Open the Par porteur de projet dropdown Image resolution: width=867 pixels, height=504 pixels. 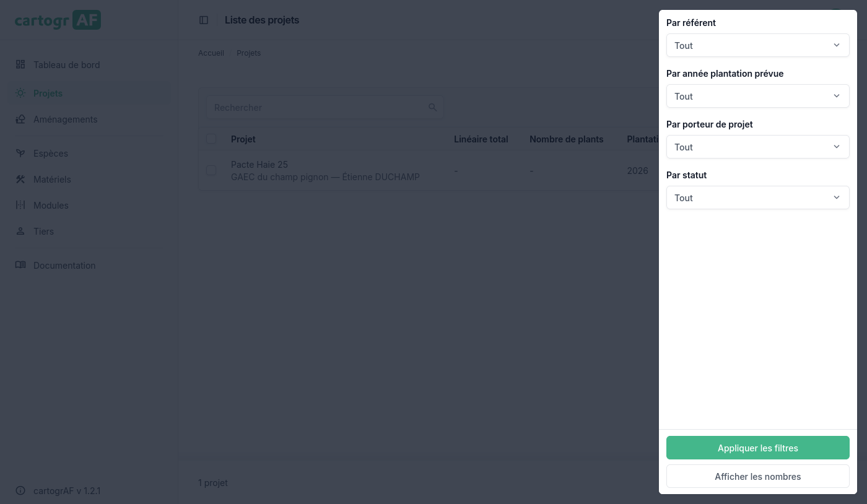tap(757, 147)
